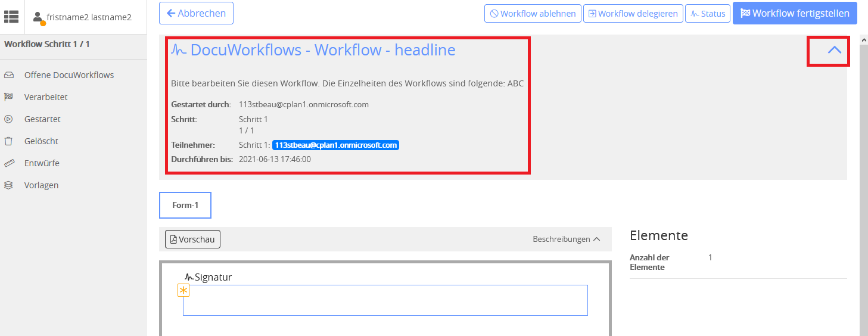868x336 pixels.
Task: Click the Abbrechen button
Action: (196, 13)
